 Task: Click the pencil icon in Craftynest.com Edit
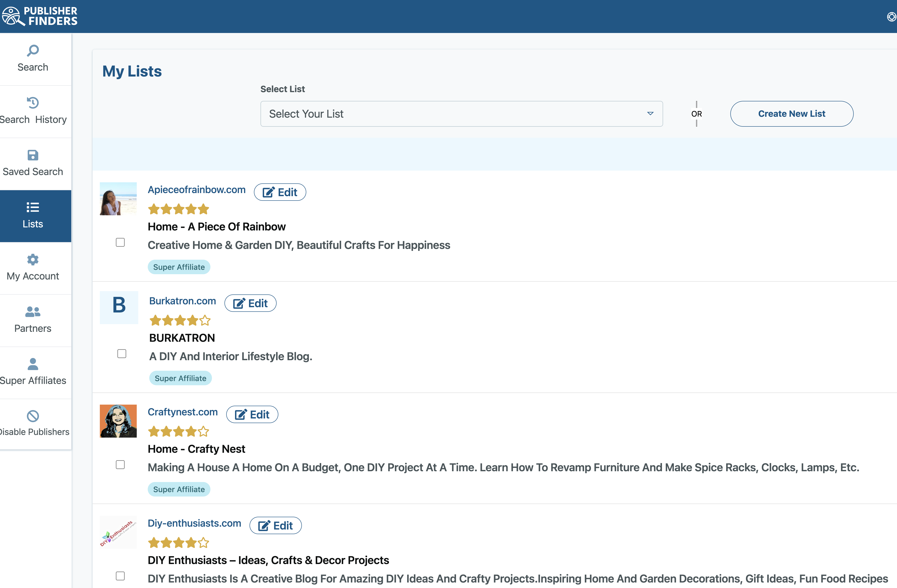tap(241, 415)
